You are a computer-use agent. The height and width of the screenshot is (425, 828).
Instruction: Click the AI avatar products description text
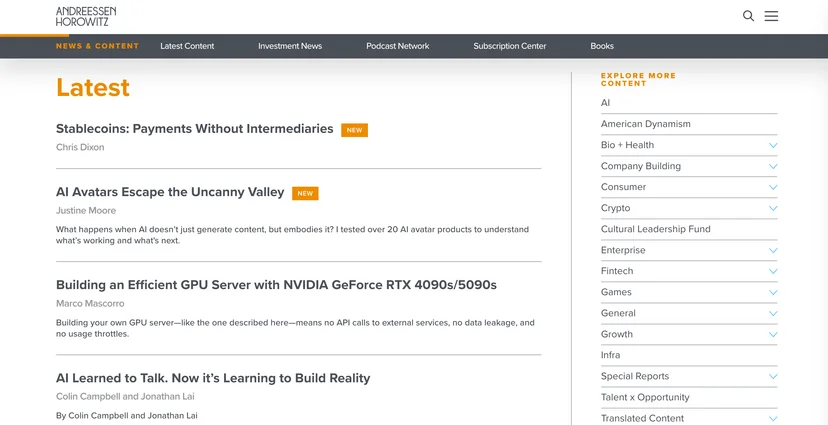[293, 235]
